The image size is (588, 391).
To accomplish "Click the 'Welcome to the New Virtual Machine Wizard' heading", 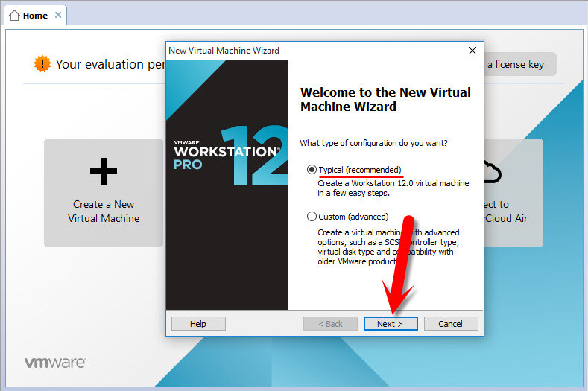I will point(385,99).
